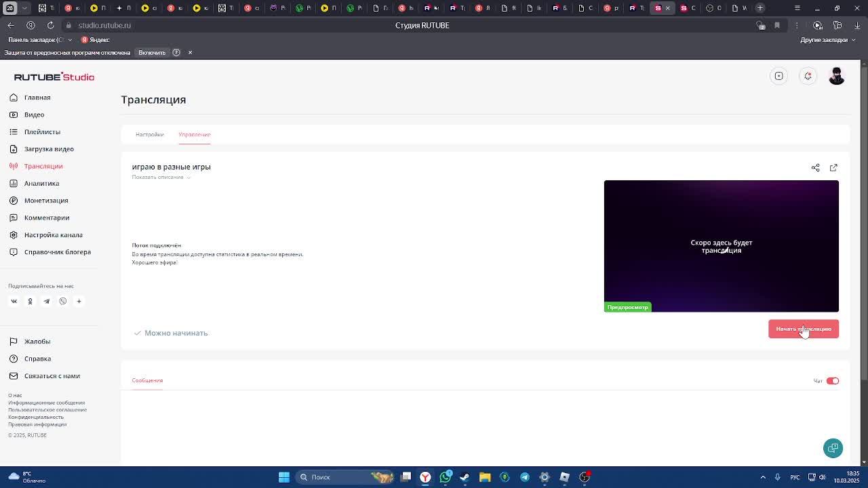Click the VK social icon
868x488 pixels.
14,301
